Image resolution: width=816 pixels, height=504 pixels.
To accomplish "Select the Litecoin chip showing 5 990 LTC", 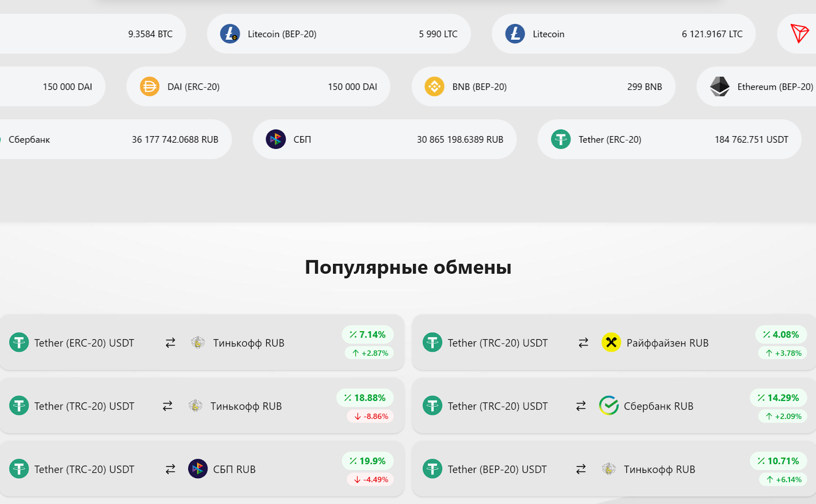I will point(339,34).
